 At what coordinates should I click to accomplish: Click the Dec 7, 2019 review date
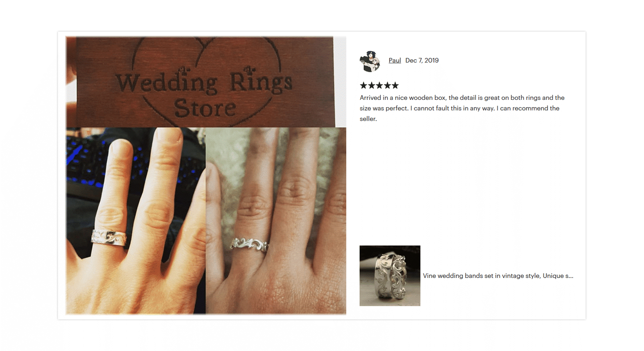coord(422,60)
